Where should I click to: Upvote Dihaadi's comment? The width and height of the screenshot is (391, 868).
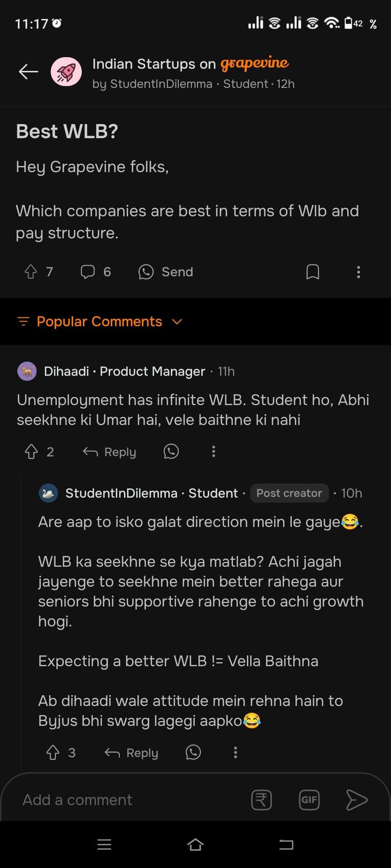point(31,452)
